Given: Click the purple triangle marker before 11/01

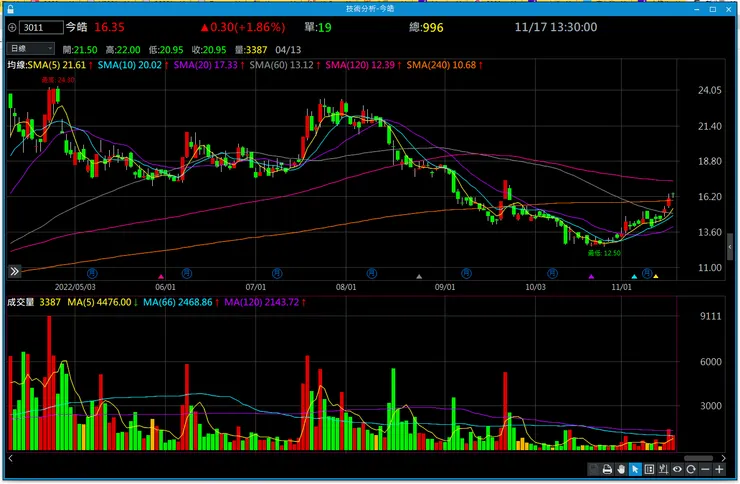Looking at the screenshot, I should (x=591, y=276).
